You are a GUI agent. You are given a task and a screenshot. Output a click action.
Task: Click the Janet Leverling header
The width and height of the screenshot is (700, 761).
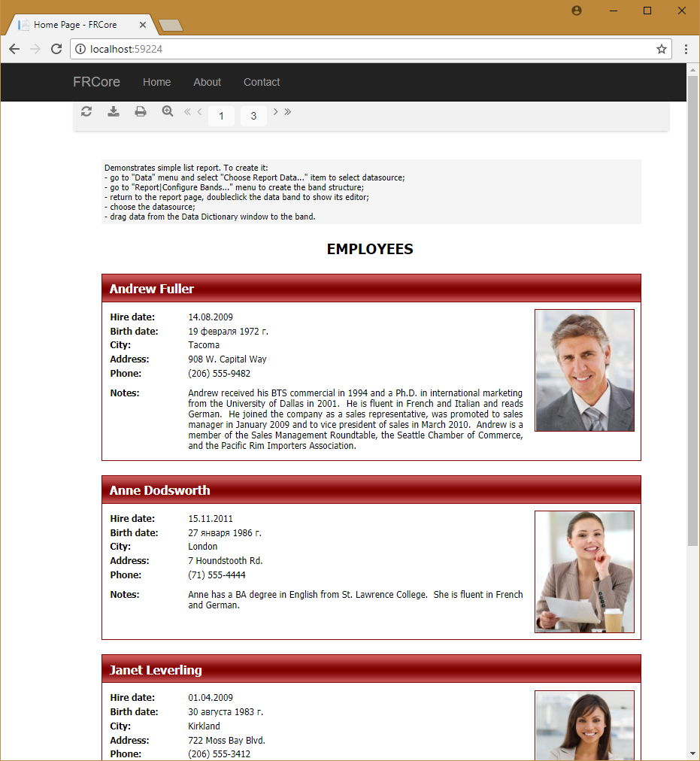371,669
